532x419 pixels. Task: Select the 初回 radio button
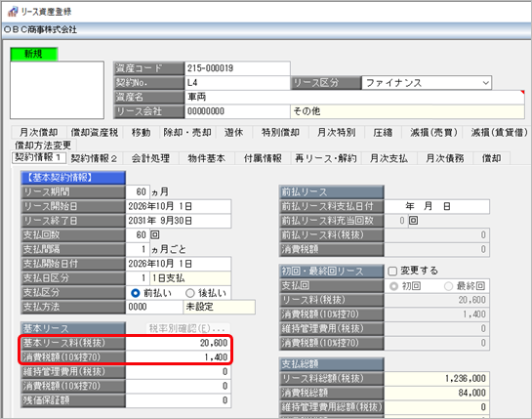[x=393, y=286]
